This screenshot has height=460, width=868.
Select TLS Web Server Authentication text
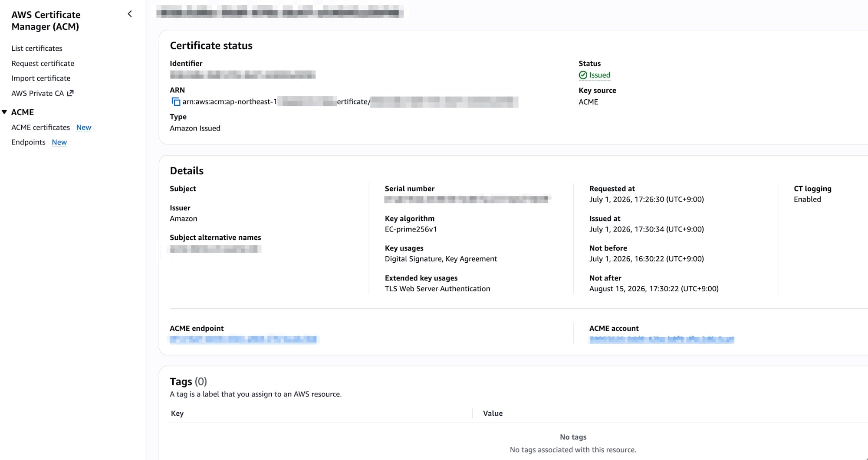click(437, 289)
